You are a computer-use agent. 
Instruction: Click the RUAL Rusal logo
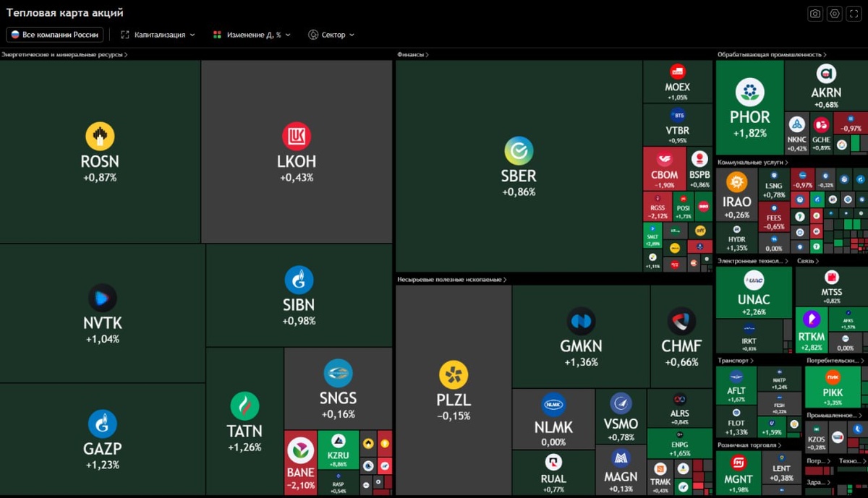pyautogui.click(x=553, y=463)
